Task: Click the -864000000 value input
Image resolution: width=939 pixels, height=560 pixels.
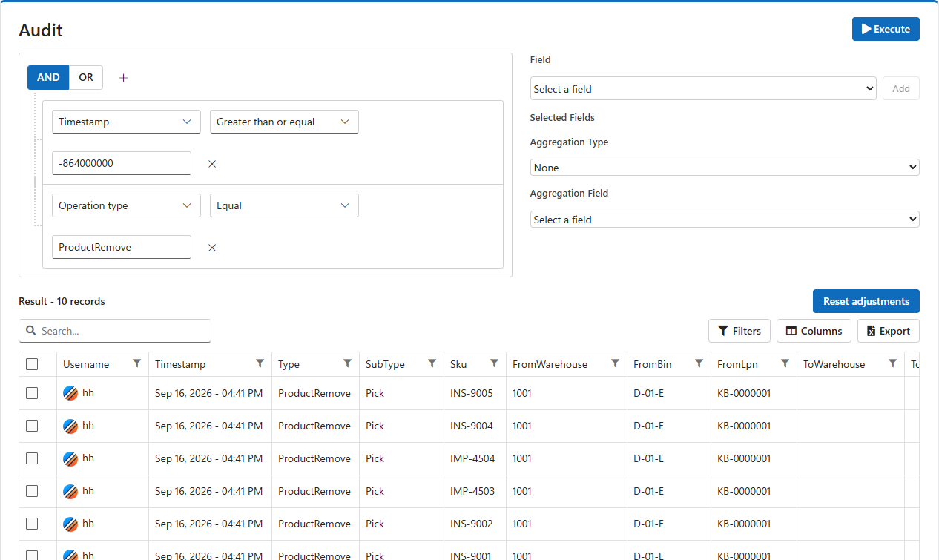Action: [122, 163]
